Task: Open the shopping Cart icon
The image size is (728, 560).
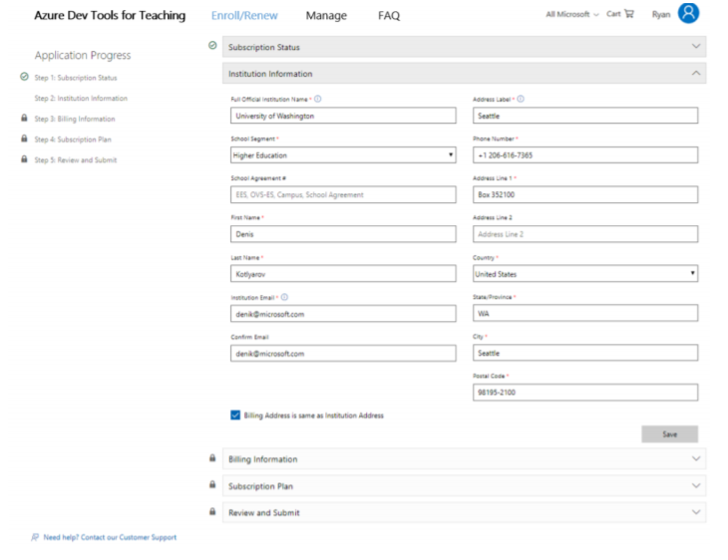Action: tap(629, 14)
